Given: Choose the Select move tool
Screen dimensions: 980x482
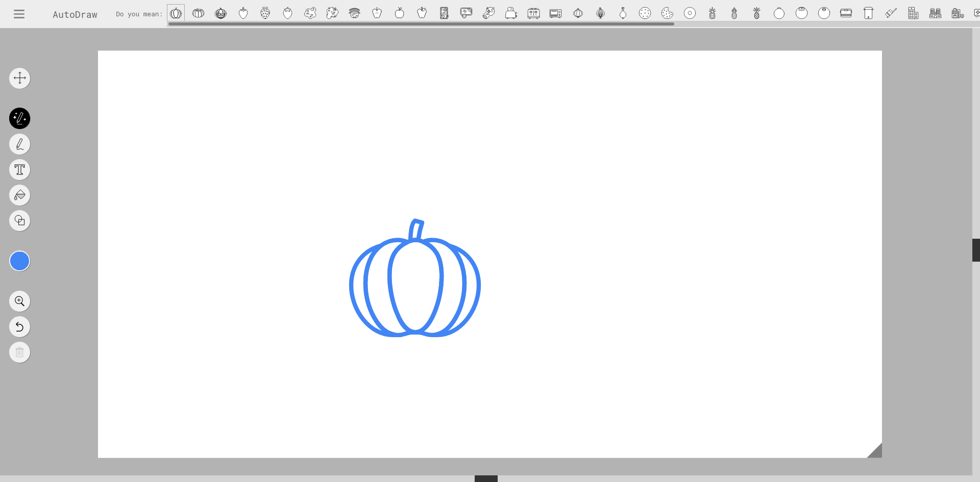Looking at the screenshot, I should [x=19, y=78].
